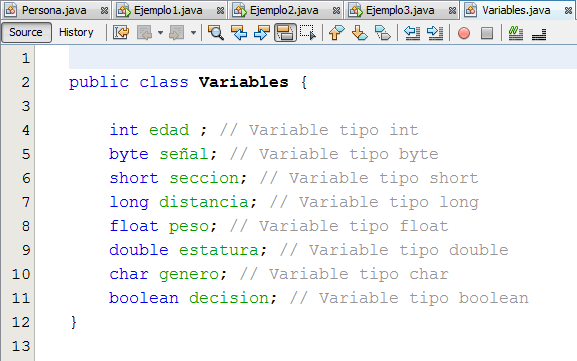This screenshot has width=577, height=361.
Task: Click Next Bookmark icon
Action: point(360,33)
